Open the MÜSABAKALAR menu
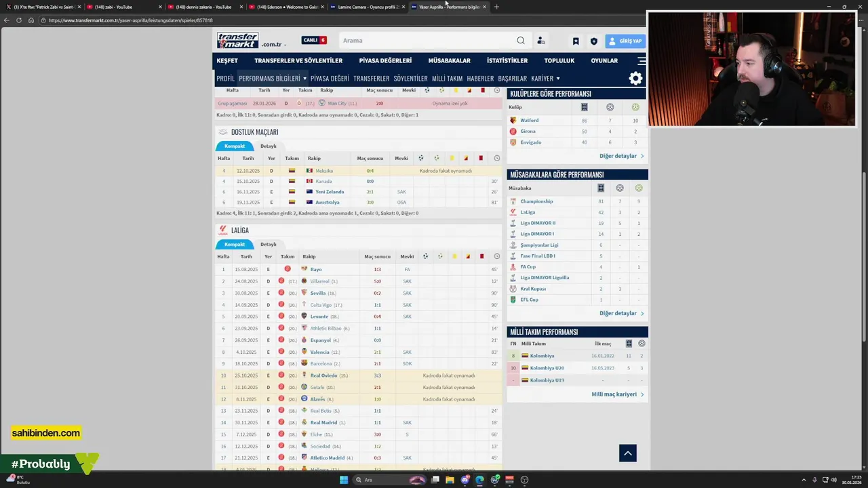This screenshot has height=488, width=868. tap(449, 61)
